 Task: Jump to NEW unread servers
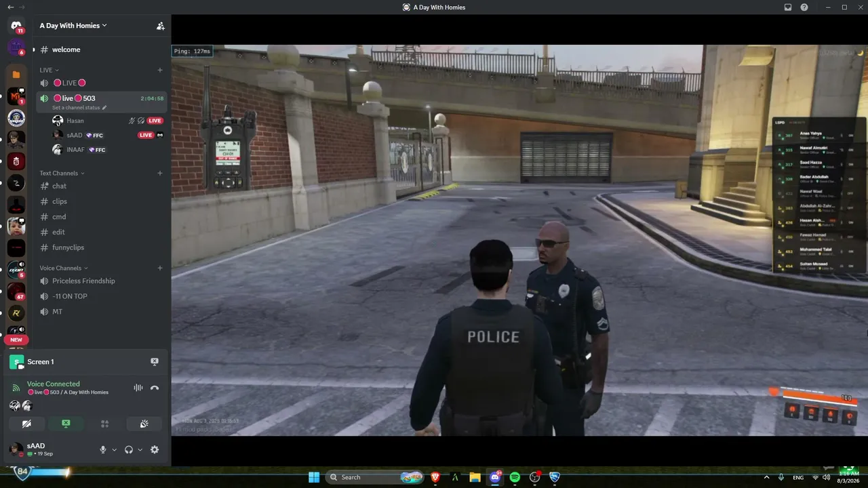click(x=16, y=340)
